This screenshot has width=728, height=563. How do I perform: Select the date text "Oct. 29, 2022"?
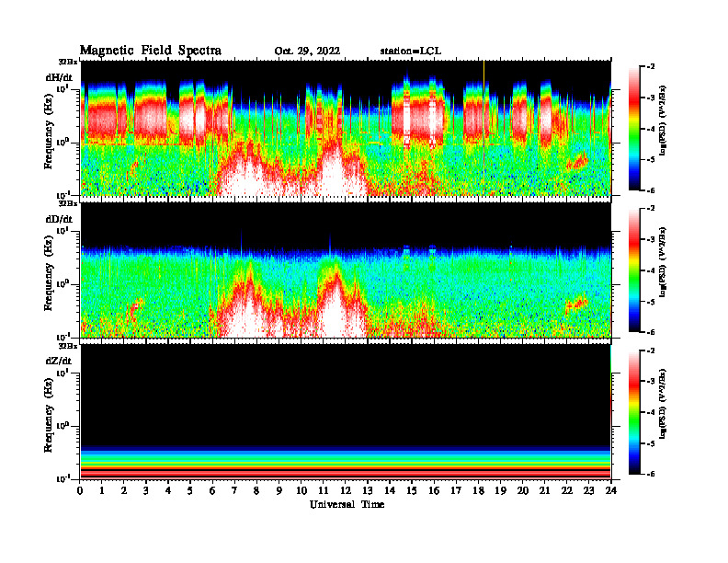307,52
